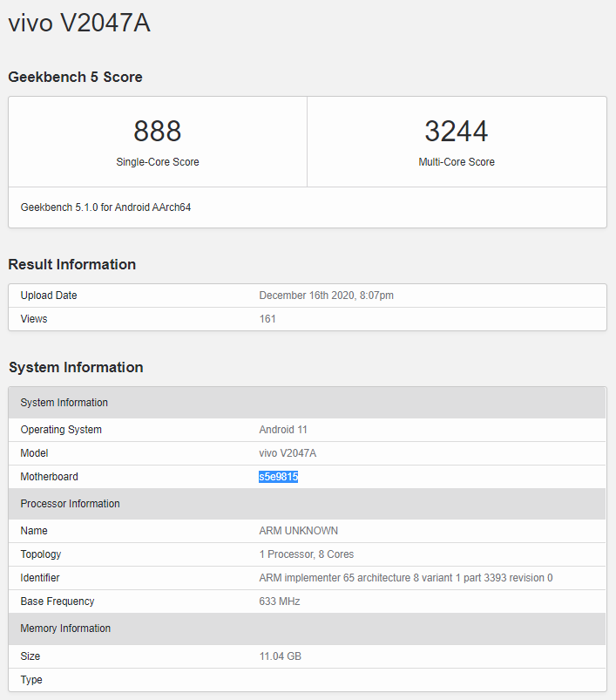Click the highlighted s5e9815 motherboard value
616x700 pixels.
tap(278, 477)
